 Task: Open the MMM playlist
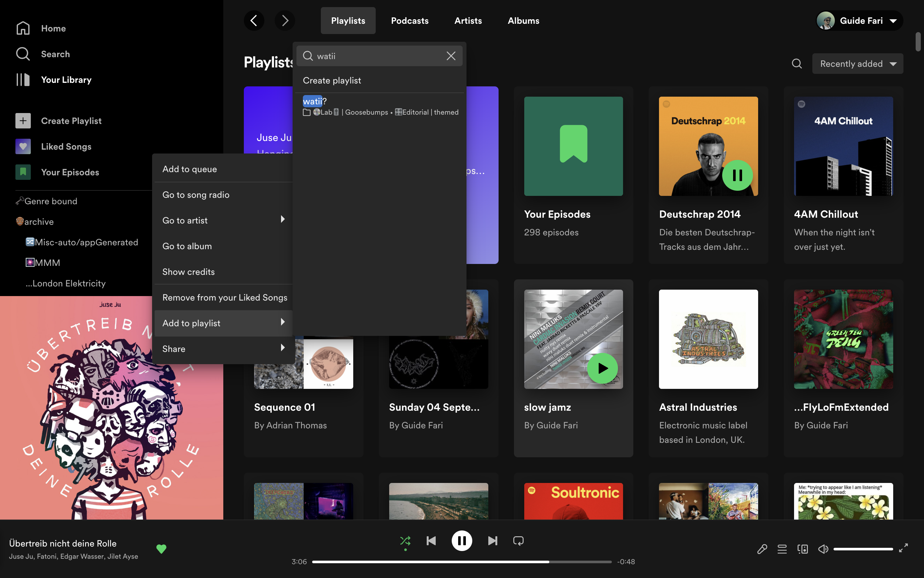[x=43, y=263]
